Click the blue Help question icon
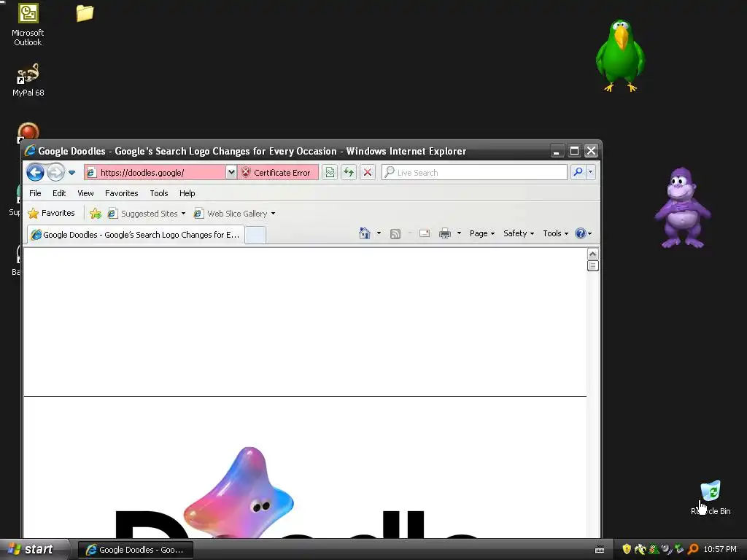747x560 pixels. [x=580, y=233]
